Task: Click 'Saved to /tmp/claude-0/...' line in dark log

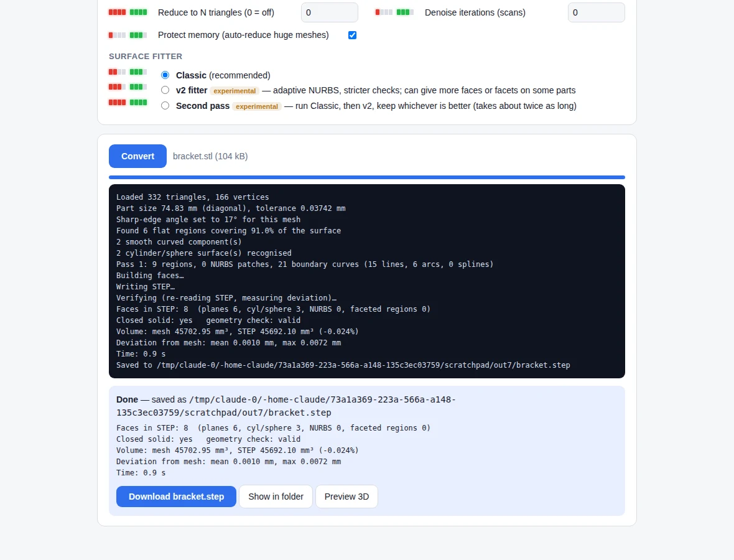Action: (343, 365)
